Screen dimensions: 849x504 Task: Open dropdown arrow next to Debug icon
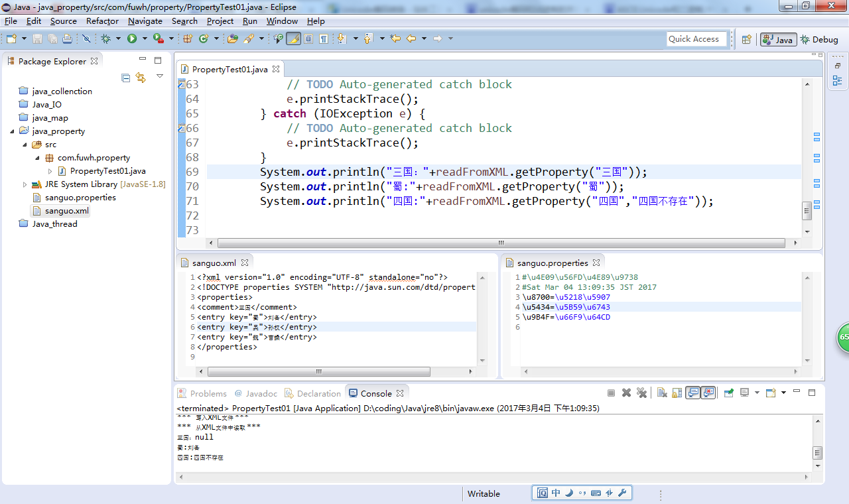pos(118,38)
